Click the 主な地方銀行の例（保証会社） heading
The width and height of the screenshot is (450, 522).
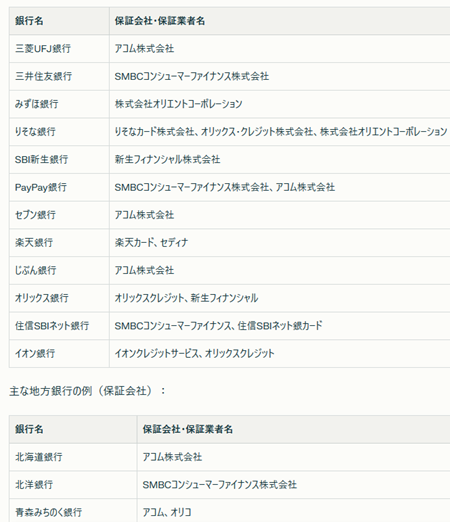click(x=87, y=391)
